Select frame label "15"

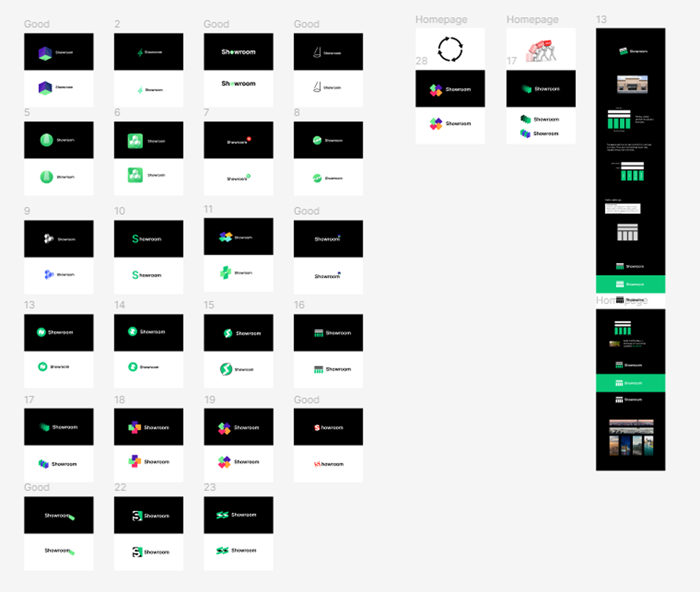click(x=209, y=305)
